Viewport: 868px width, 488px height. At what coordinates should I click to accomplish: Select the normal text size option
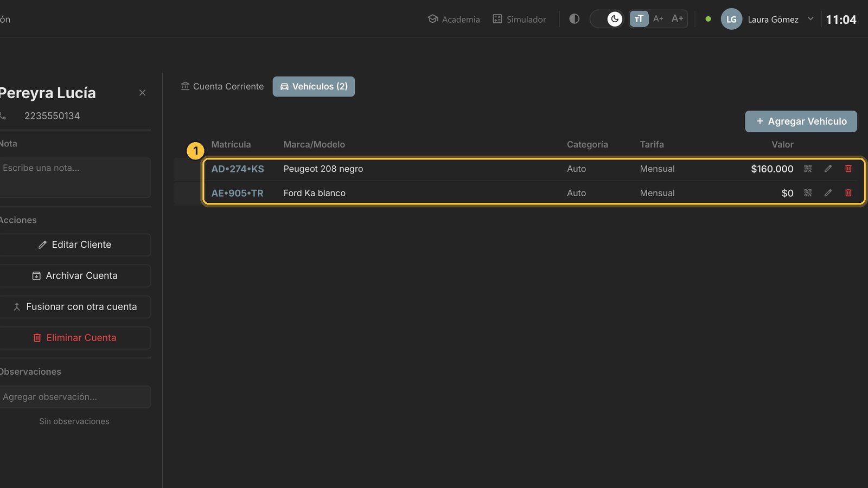639,19
